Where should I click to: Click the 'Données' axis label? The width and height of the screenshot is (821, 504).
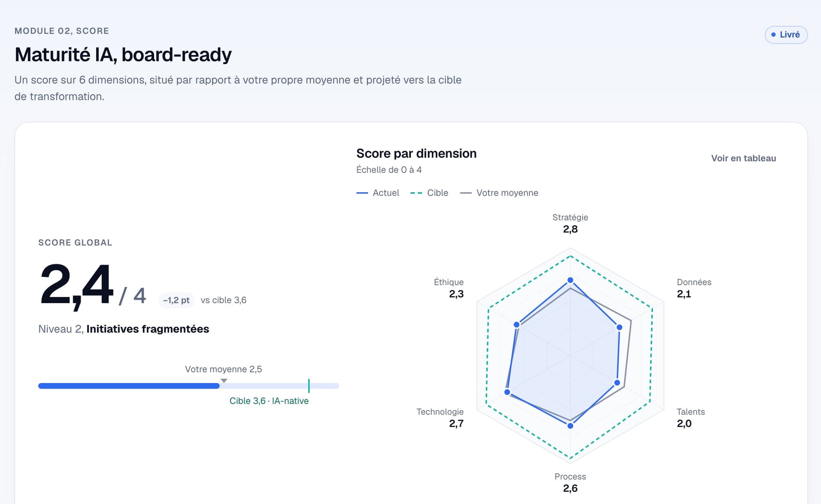pyautogui.click(x=694, y=282)
